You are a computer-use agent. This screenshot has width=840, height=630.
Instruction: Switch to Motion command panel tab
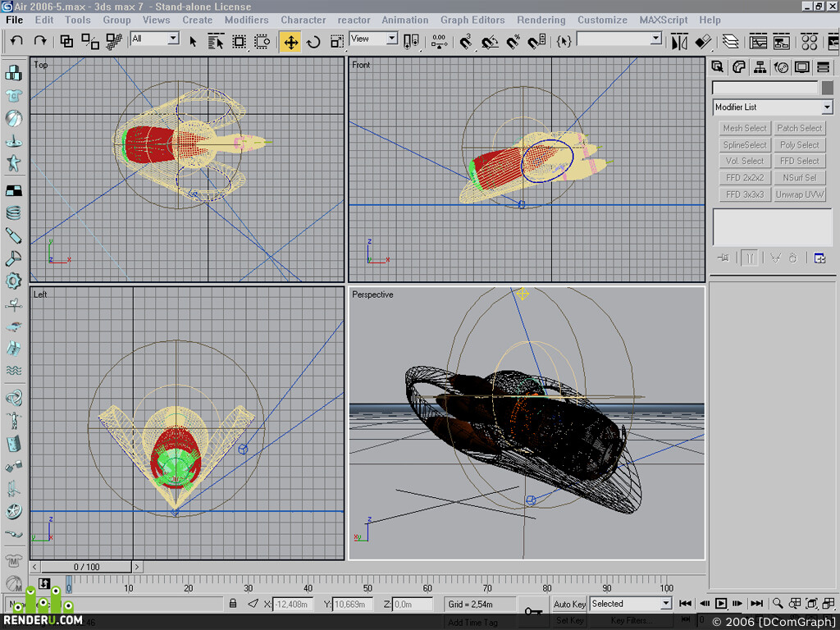coord(781,67)
